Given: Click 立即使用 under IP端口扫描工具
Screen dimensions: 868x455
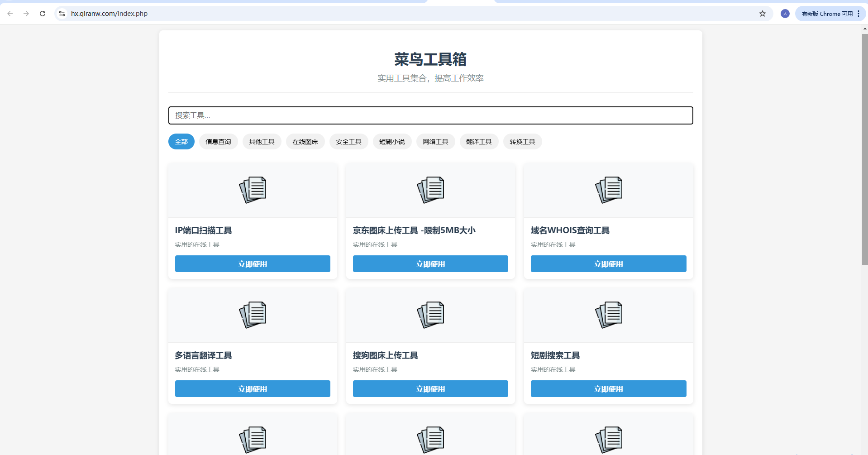Looking at the screenshot, I should point(252,264).
